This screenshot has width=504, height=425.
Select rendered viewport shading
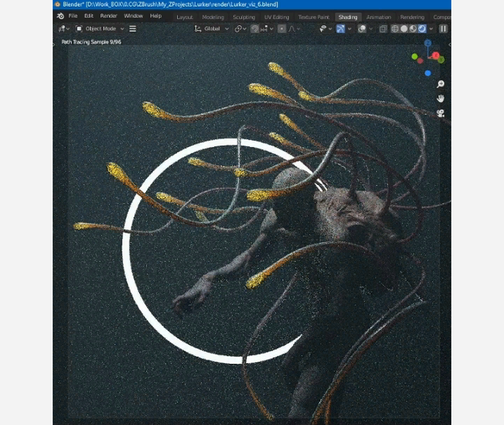[422, 29]
